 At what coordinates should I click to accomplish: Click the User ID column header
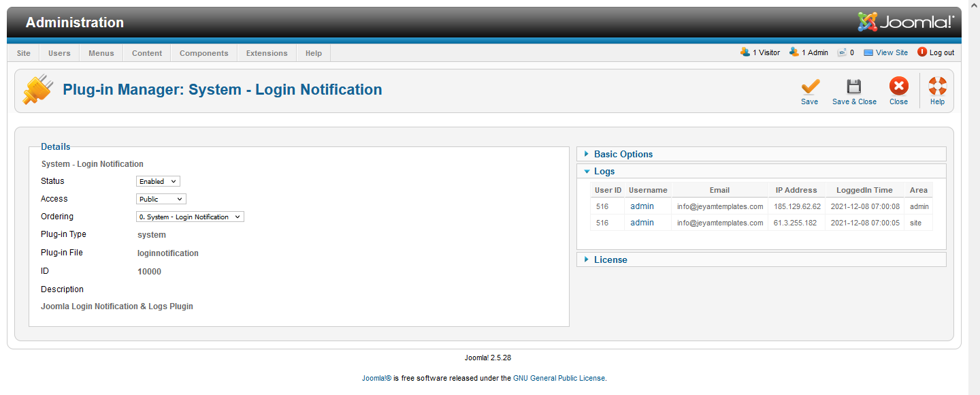click(608, 190)
